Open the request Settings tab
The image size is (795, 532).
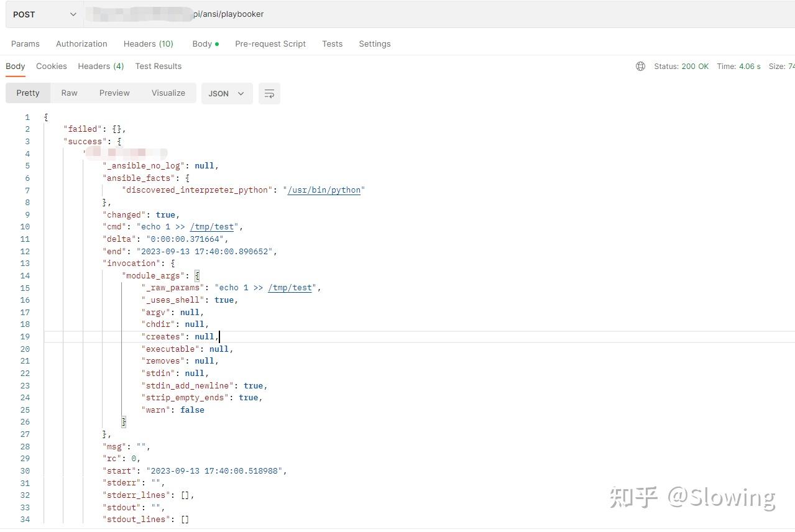(x=374, y=44)
